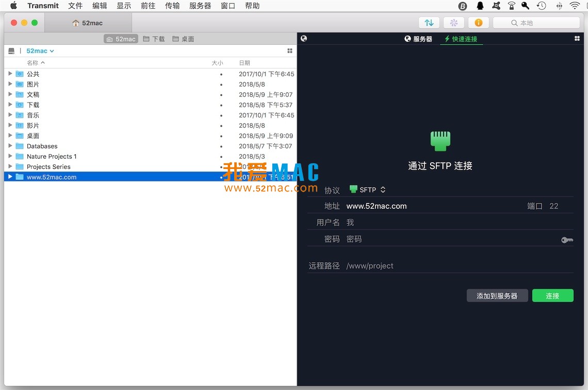Select the 52mac window tab

click(x=88, y=23)
